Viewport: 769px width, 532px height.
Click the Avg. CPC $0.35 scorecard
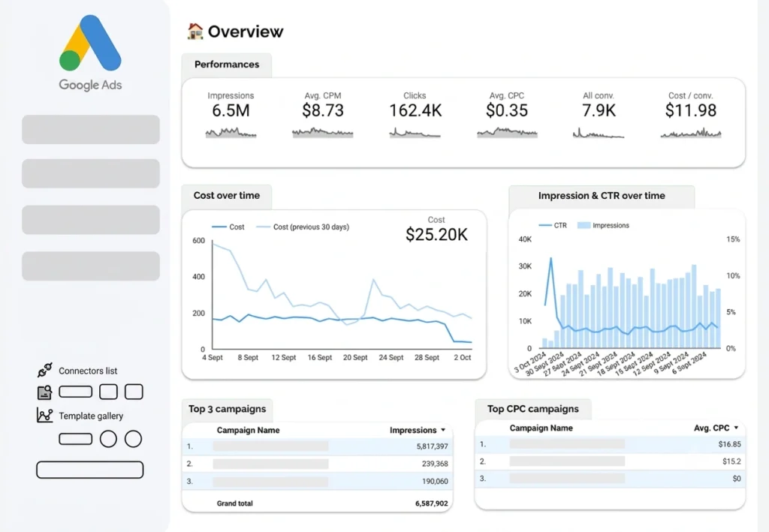pos(507,115)
